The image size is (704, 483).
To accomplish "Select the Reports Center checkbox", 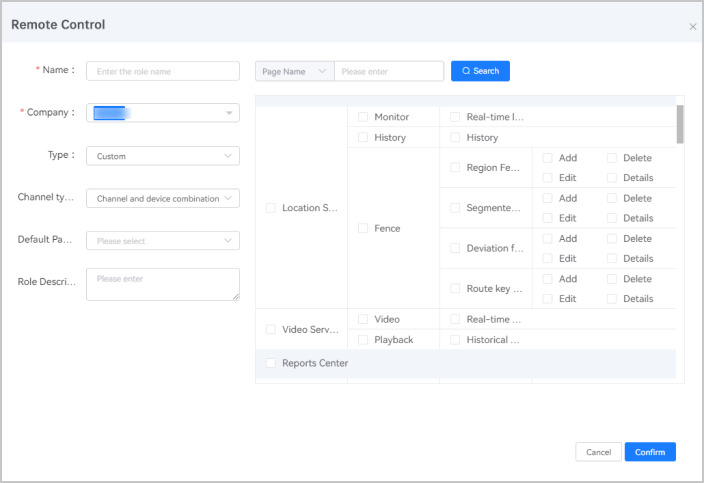I will [271, 363].
